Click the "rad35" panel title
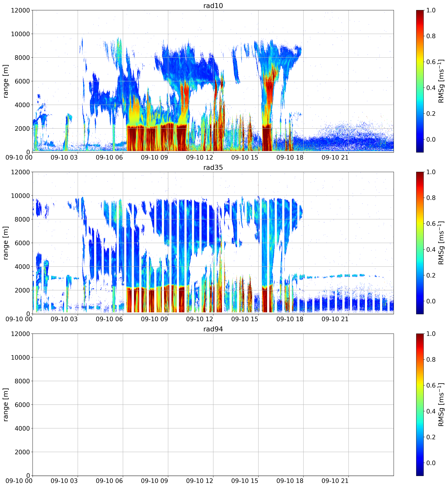 tap(213, 167)
